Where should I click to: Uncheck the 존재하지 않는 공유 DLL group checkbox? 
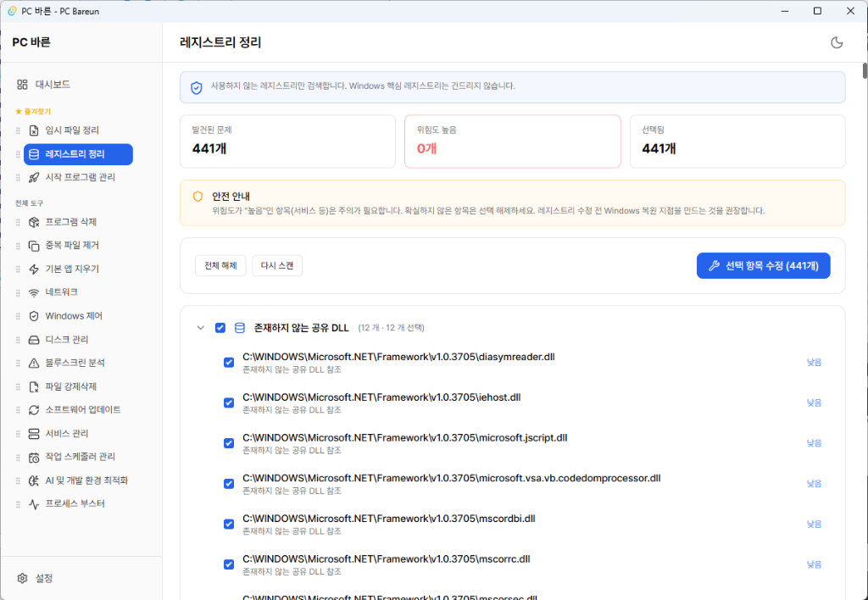coord(220,328)
